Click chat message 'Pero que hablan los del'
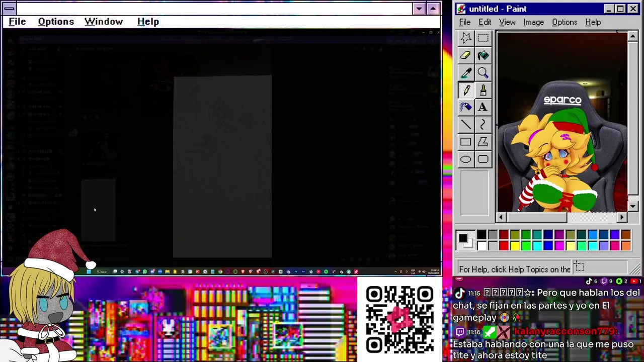The width and height of the screenshot is (644, 362). pos(588,293)
